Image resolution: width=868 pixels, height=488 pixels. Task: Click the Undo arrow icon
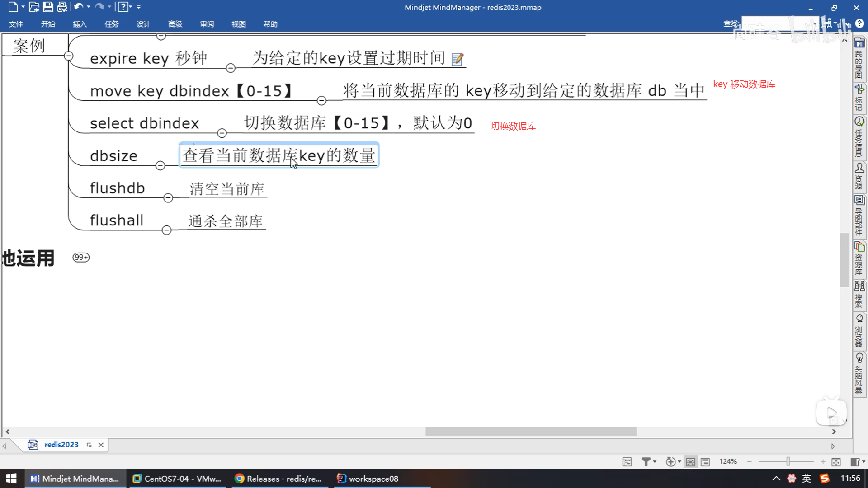(x=78, y=7)
